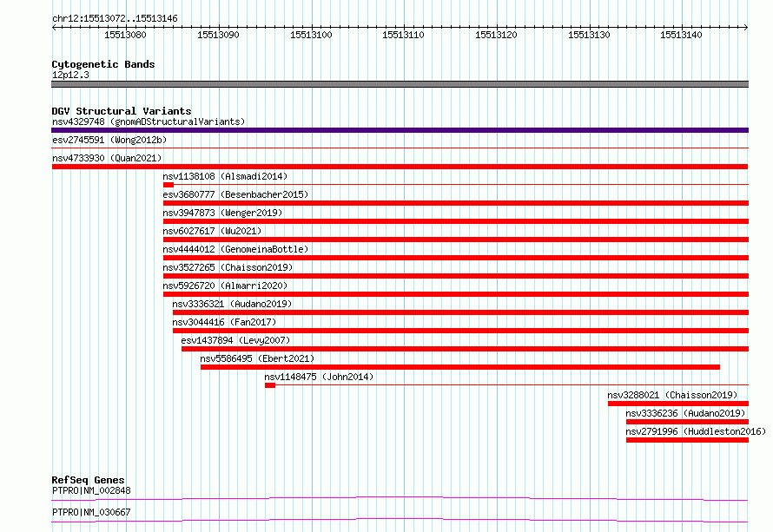Click ruler position 15513090
This screenshot has height=532, width=773.
click(x=218, y=35)
